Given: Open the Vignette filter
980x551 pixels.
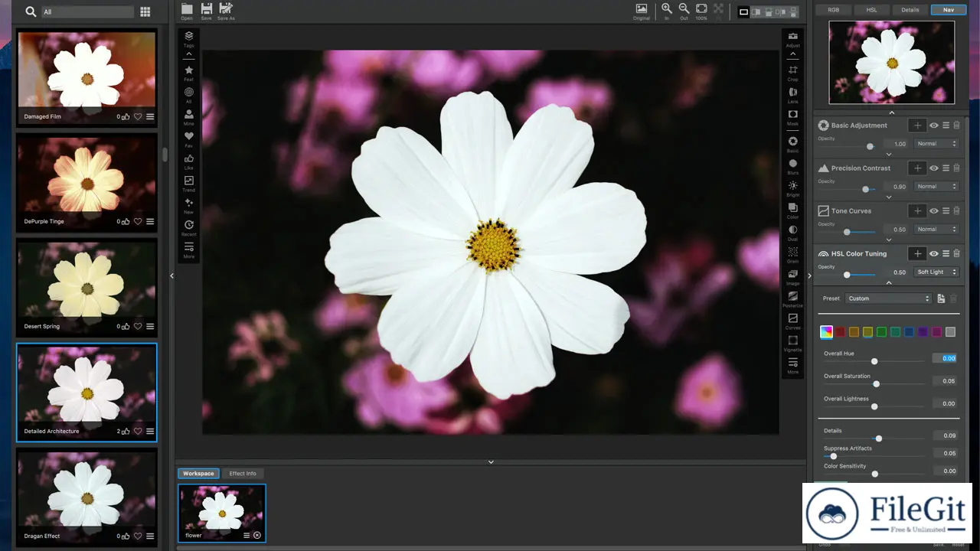Looking at the screenshot, I should pyautogui.click(x=792, y=344).
